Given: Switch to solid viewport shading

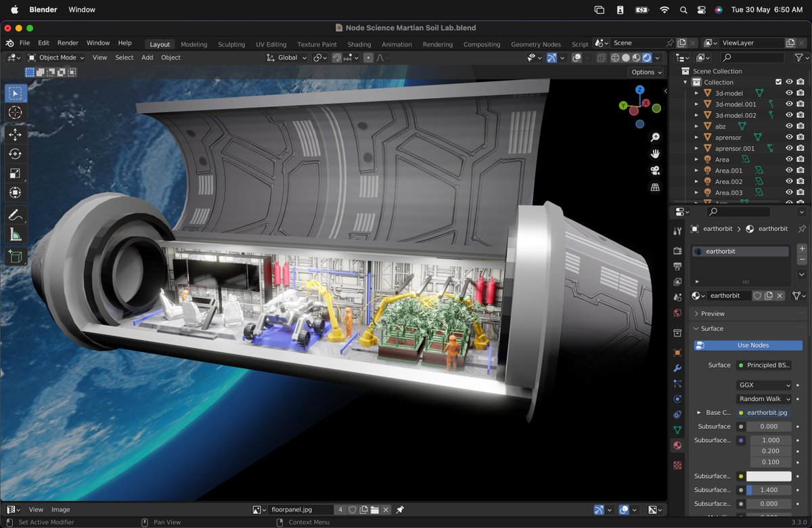Looking at the screenshot, I should [x=626, y=58].
